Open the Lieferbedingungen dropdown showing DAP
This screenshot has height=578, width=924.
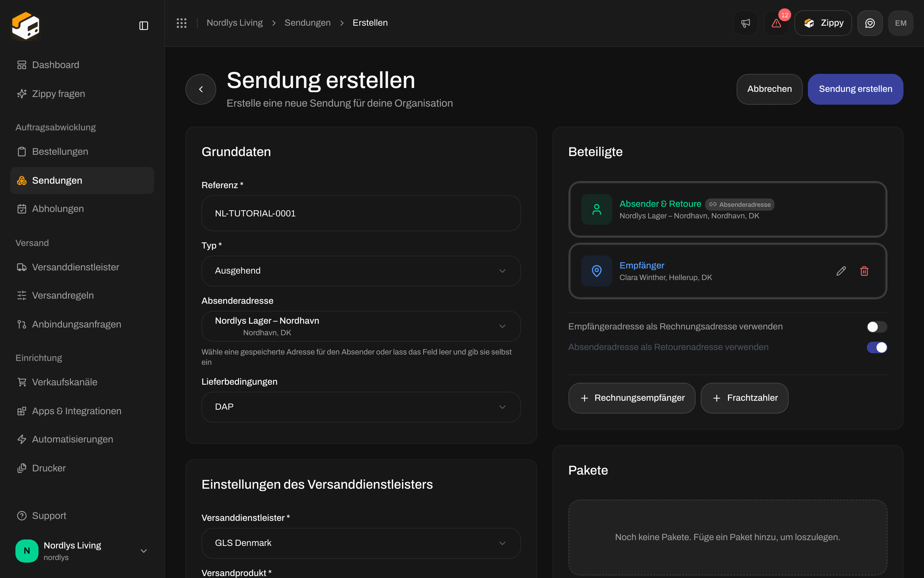(361, 407)
